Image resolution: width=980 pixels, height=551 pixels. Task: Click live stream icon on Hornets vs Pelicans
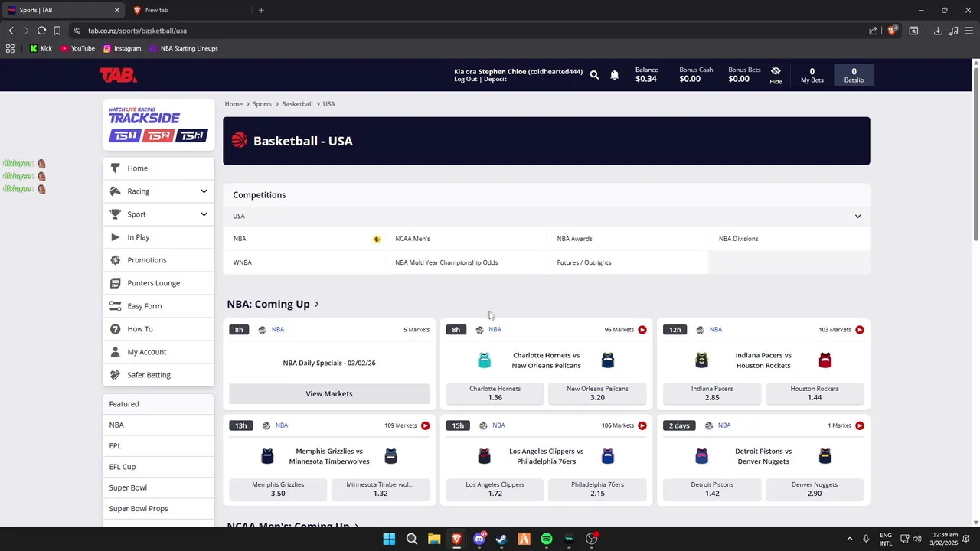642,330
